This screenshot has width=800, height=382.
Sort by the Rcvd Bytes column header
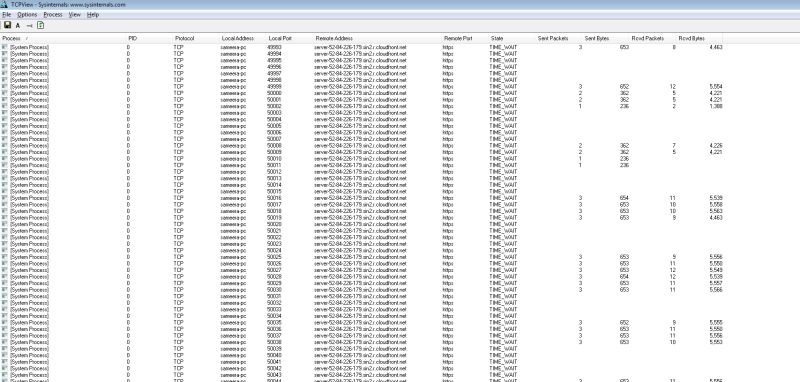691,38
